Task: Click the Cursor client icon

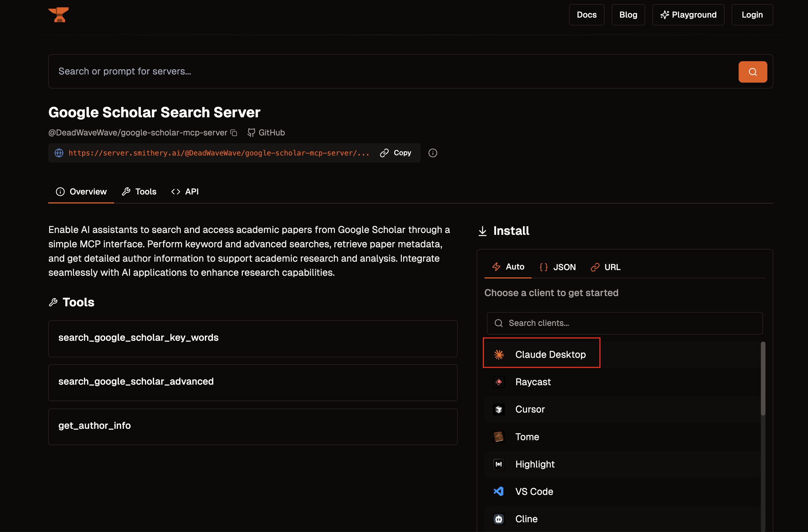Action: 498,410
